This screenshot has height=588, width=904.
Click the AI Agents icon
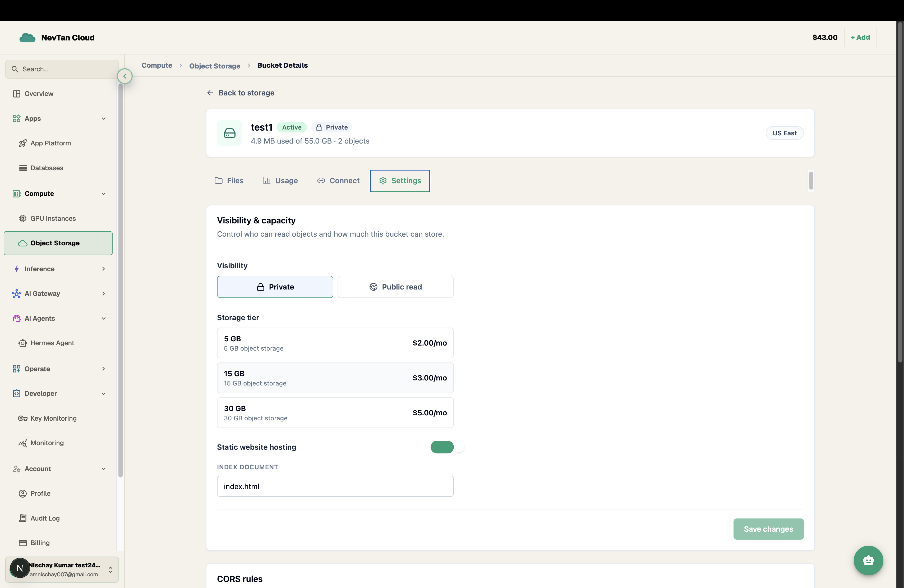pyautogui.click(x=16, y=318)
